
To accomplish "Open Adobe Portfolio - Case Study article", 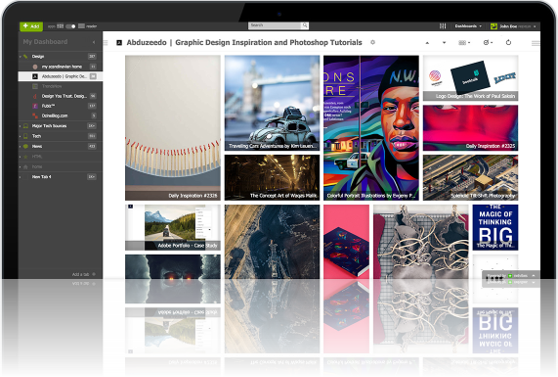I will (x=173, y=227).
